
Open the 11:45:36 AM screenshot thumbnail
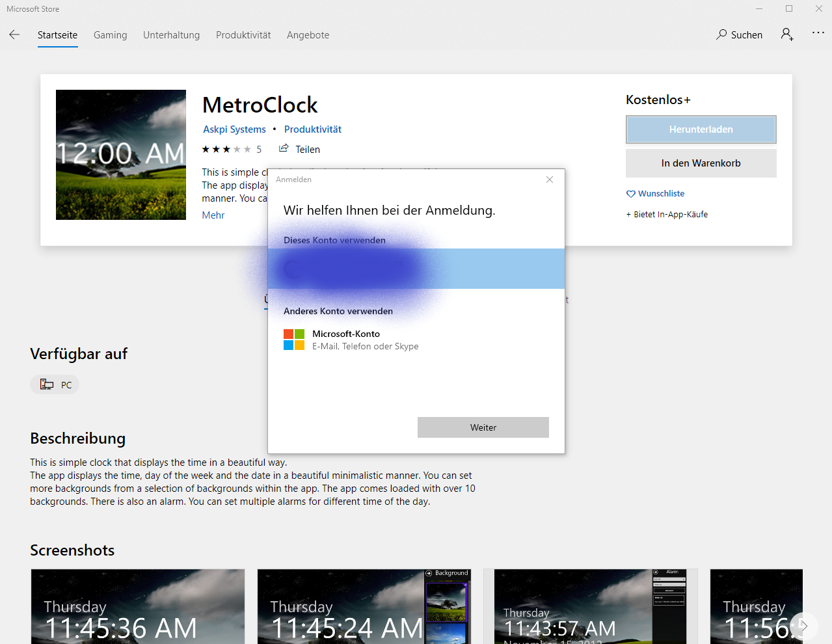(138, 606)
